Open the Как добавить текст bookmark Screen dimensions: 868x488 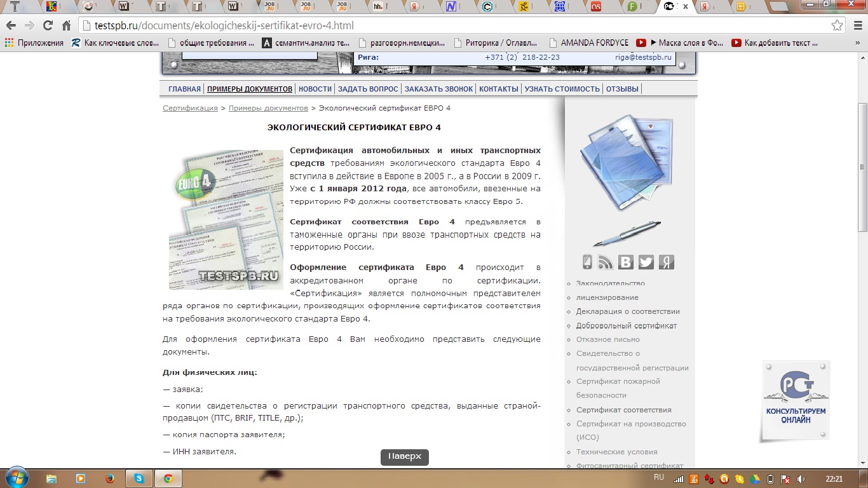775,43
